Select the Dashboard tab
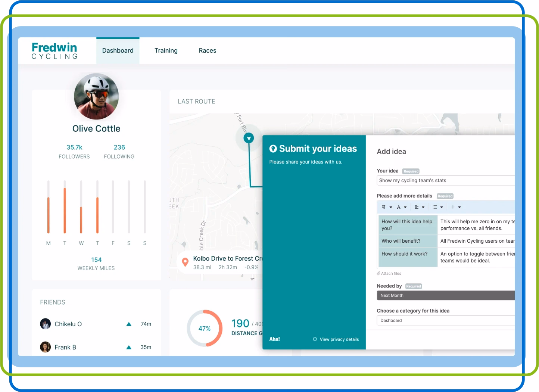 (x=118, y=50)
